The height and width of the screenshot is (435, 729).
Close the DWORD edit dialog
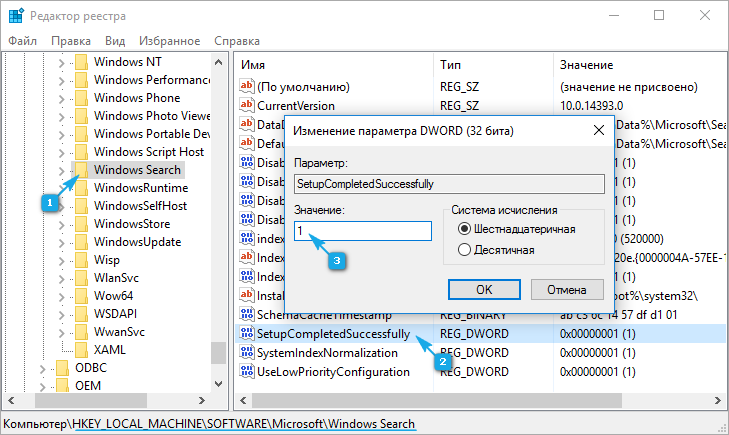pyautogui.click(x=597, y=130)
